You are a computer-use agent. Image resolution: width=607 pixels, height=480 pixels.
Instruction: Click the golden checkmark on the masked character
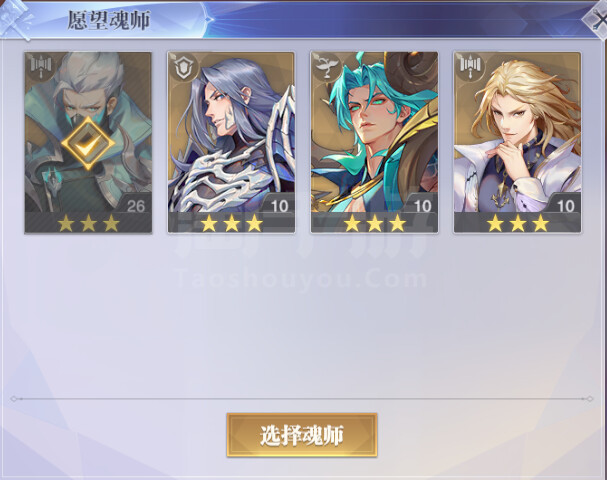[88, 144]
